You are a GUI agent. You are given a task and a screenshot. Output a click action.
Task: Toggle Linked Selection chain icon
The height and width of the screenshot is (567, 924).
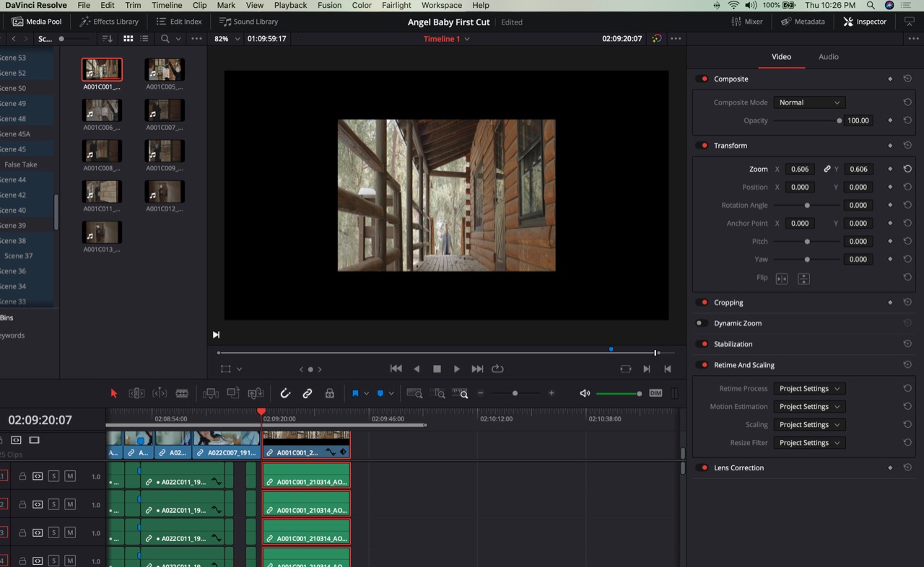[308, 393]
